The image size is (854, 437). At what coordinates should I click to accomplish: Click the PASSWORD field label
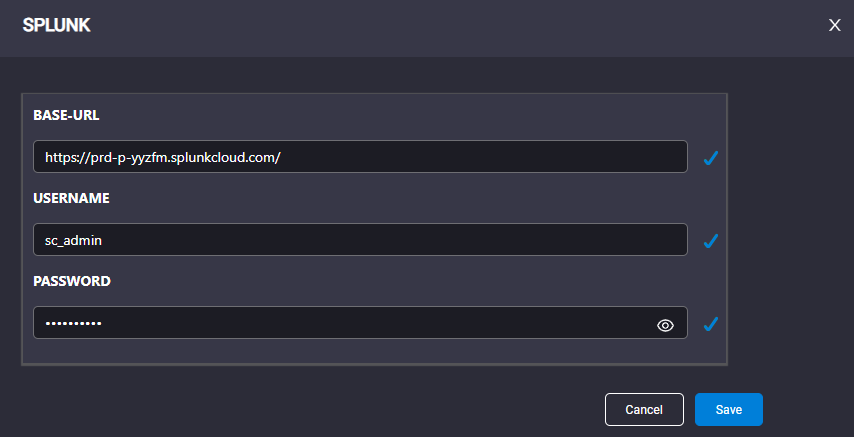pyautogui.click(x=72, y=281)
